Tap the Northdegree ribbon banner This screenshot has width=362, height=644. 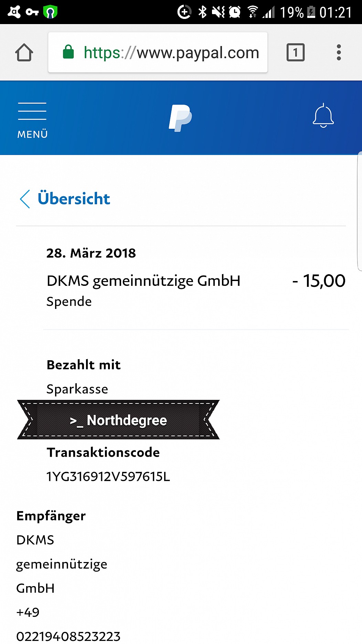118,419
